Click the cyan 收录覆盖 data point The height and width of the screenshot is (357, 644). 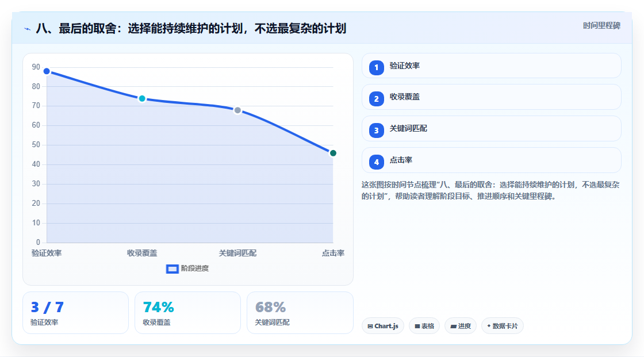click(x=142, y=99)
